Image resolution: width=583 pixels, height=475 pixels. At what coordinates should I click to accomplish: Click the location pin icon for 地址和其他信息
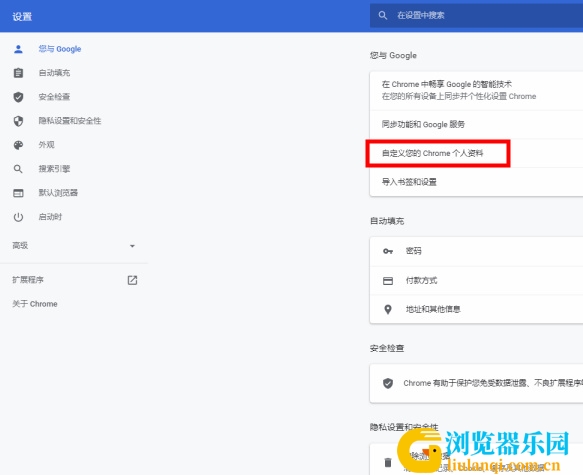(388, 309)
